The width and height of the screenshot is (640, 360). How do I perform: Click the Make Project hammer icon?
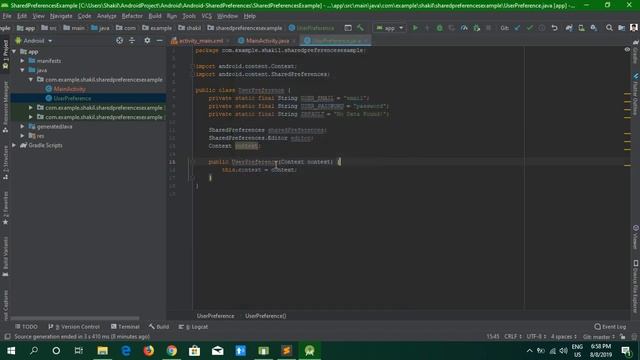pyautogui.click(x=360, y=28)
